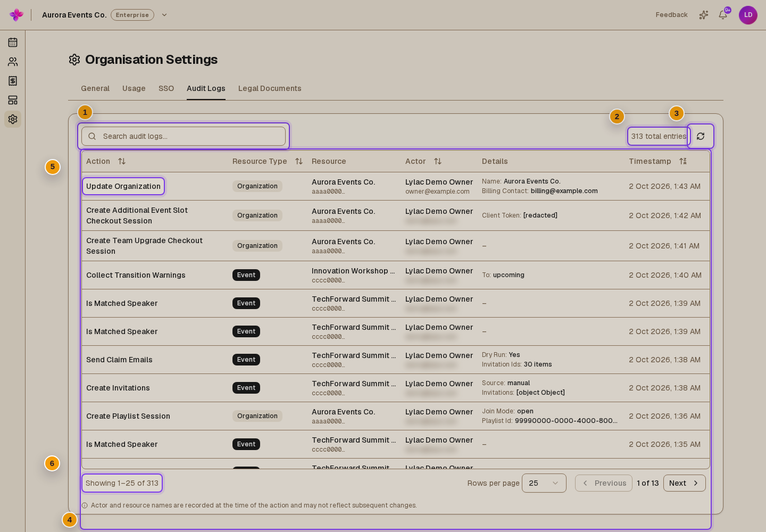The image size is (766, 532).
Task: Open the layout panels icon in sidebar
Action: coord(13,100)
